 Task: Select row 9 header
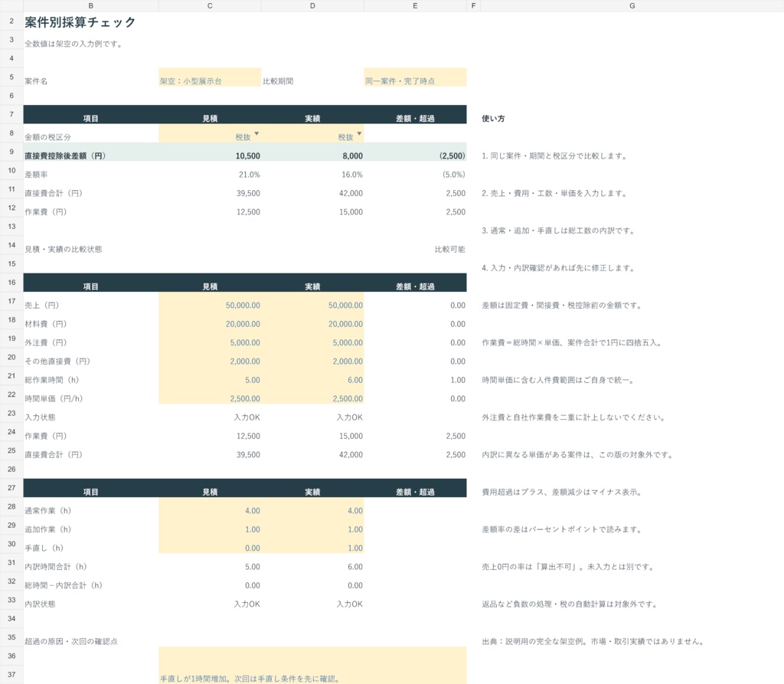pos(11,152)
